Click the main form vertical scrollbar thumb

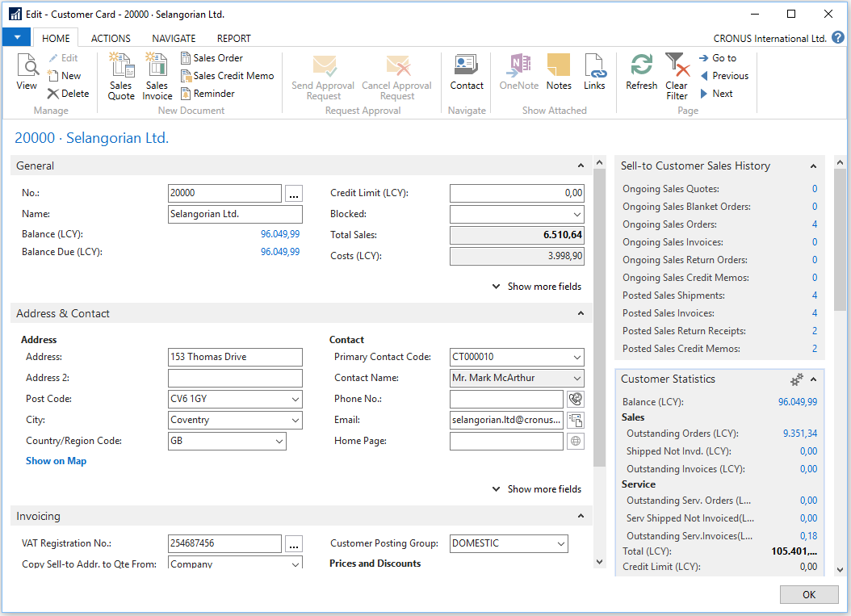(599, 317)
